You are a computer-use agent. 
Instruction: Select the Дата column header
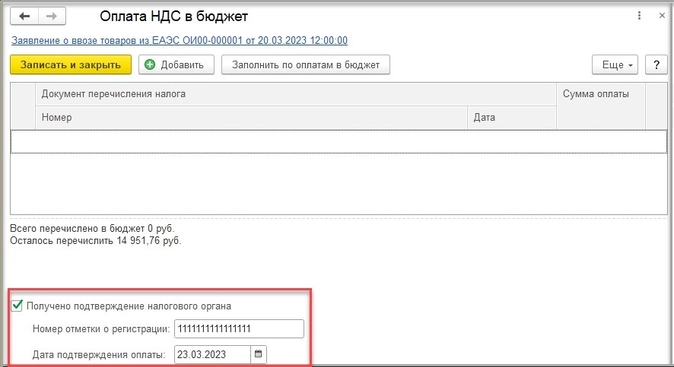click(512, 117)
